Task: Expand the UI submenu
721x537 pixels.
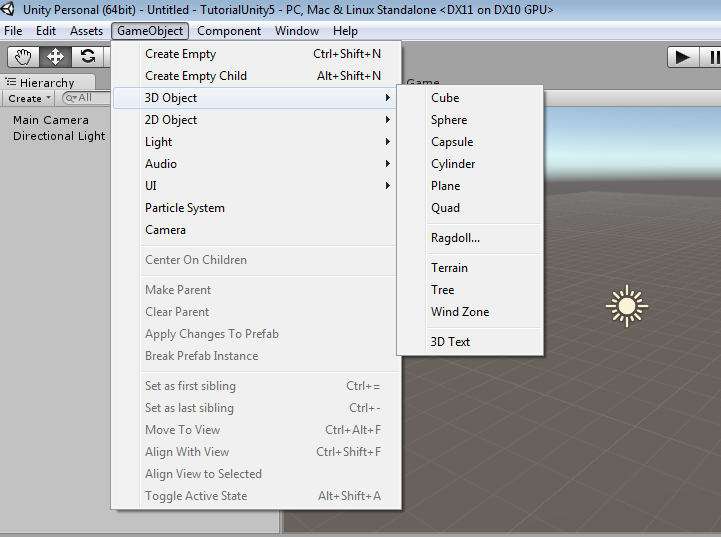Action: point(255,186)
